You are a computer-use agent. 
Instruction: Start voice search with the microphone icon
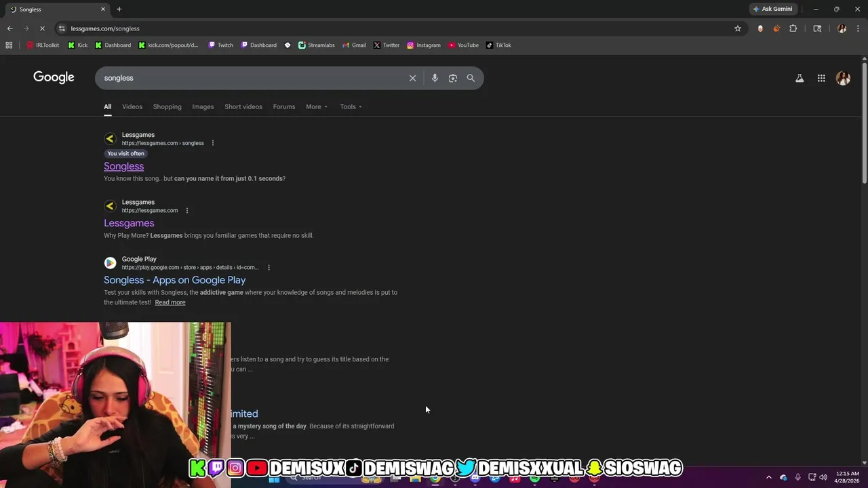click(435, 78)
